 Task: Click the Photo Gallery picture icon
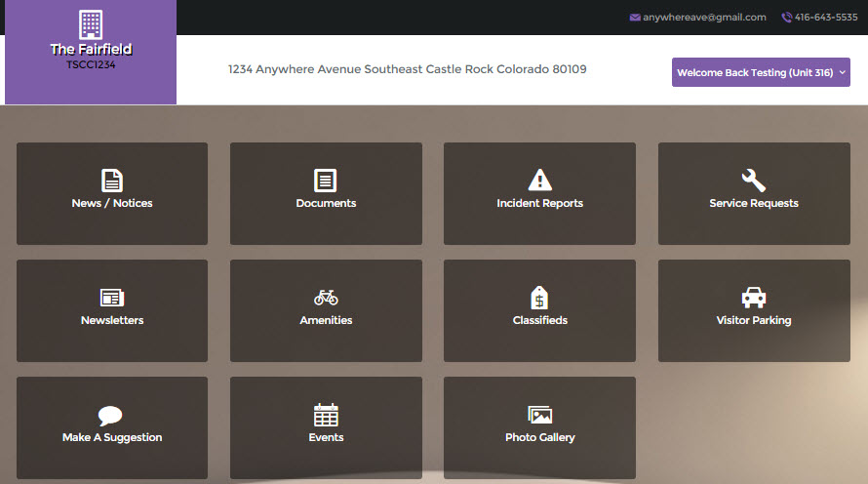click(x=539, y=415)
